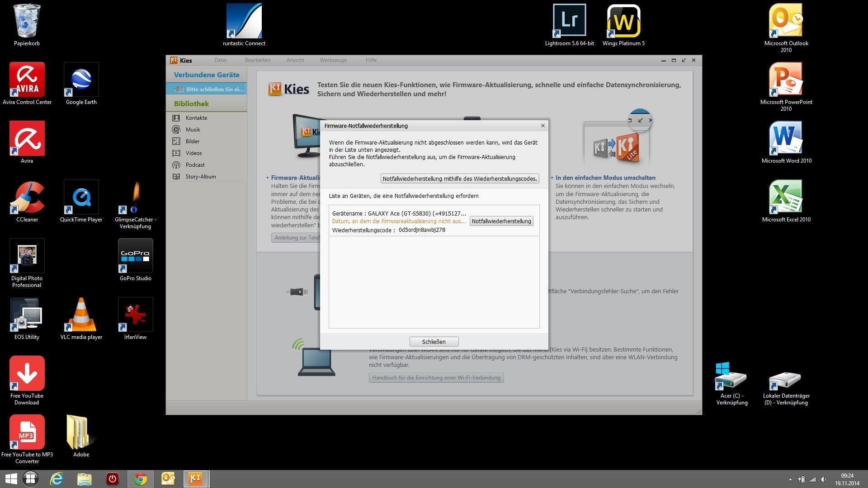Open runtastic Connect desktop shortcut
Screen dimensions: 868x488
pos(244,25)
